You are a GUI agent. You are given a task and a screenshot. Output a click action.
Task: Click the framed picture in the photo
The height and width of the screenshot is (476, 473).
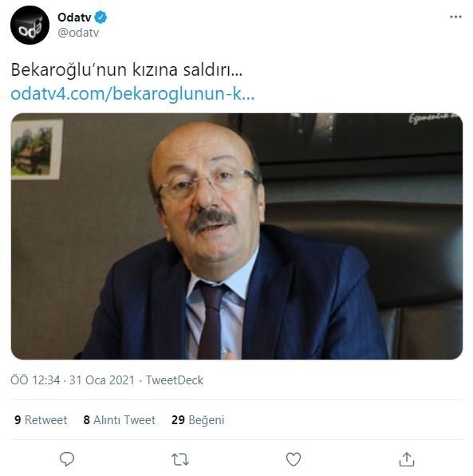[x=37, y=149]
